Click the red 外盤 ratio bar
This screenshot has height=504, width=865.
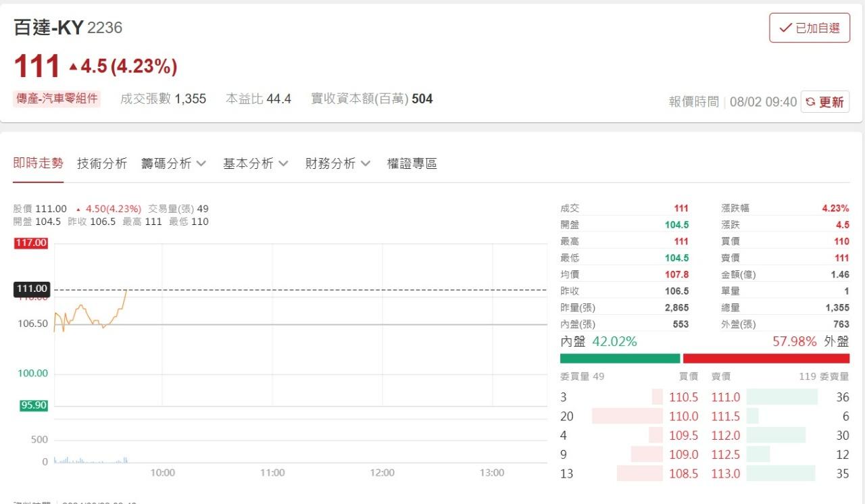766,358
